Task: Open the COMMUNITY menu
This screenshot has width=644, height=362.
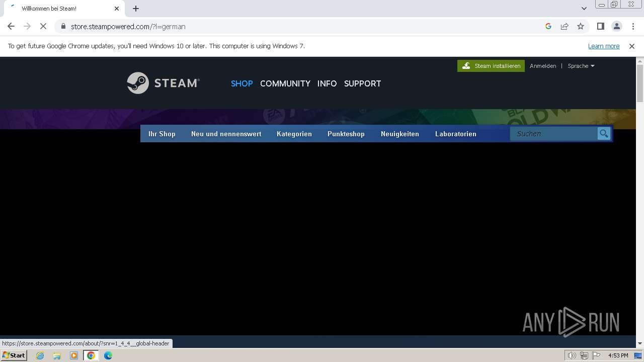Action: coord(285,83)
